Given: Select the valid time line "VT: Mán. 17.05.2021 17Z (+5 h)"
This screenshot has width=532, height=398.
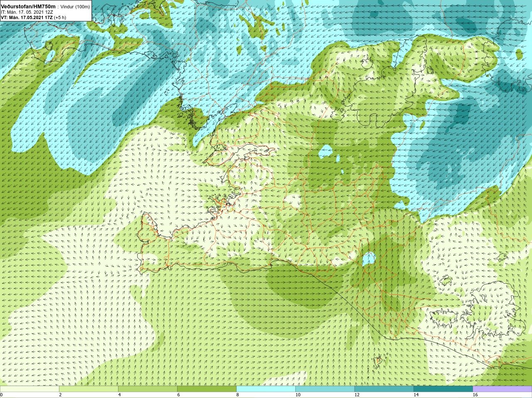Looking at the screenshot, I should point(33,18).
